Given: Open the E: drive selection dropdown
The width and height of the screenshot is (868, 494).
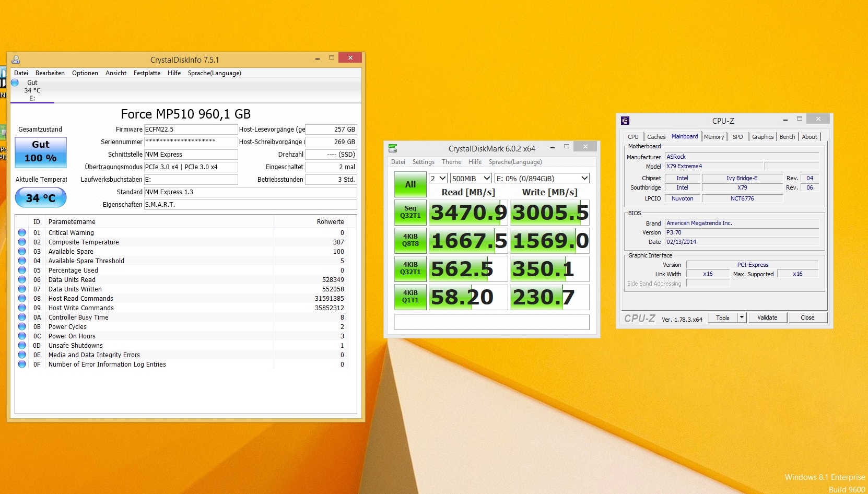Looking at the screenshot, I should pos(542,178).
